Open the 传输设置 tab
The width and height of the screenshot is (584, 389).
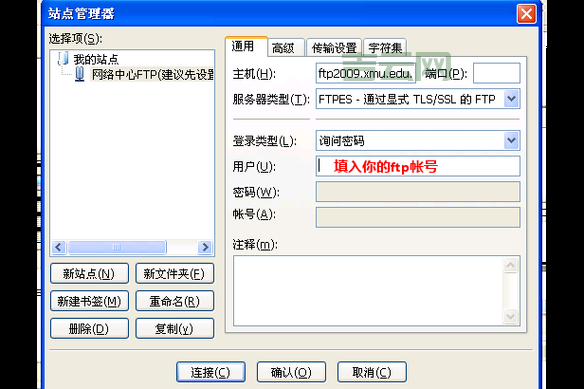point(334,48)
